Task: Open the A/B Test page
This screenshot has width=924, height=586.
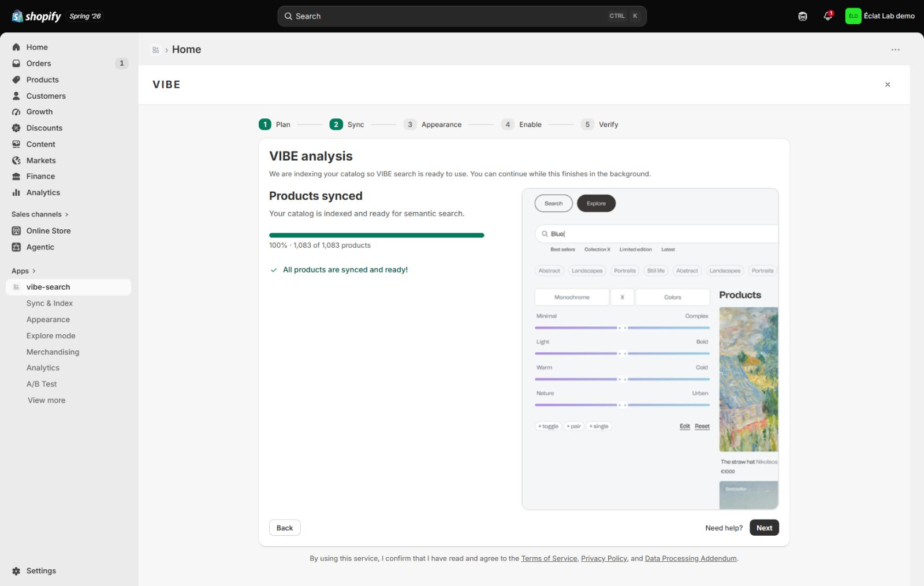Action: click(42, 384)
